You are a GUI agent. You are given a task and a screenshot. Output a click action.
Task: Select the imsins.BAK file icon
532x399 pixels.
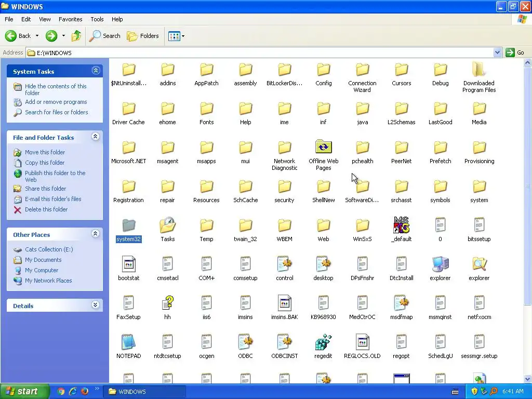pos(284,303)
